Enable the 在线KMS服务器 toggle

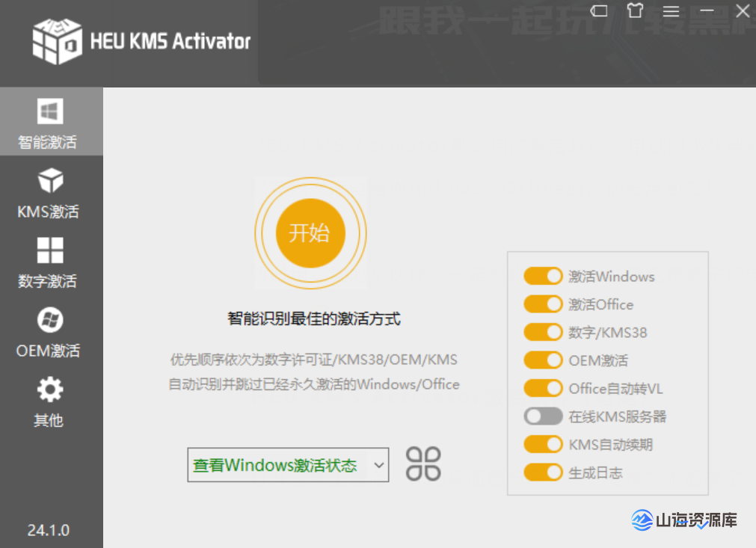(542, 416)
